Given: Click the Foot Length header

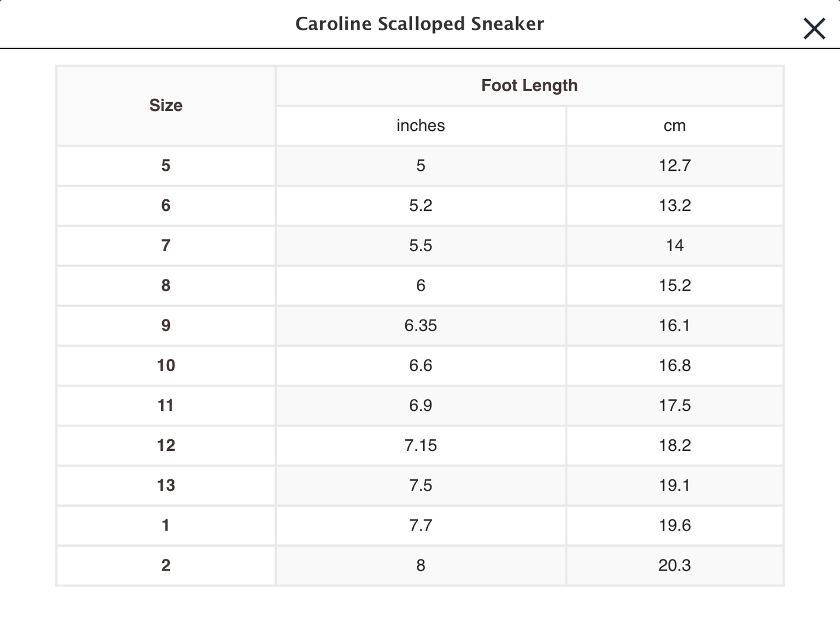Looking at the screenshot, I should [529, 85].
